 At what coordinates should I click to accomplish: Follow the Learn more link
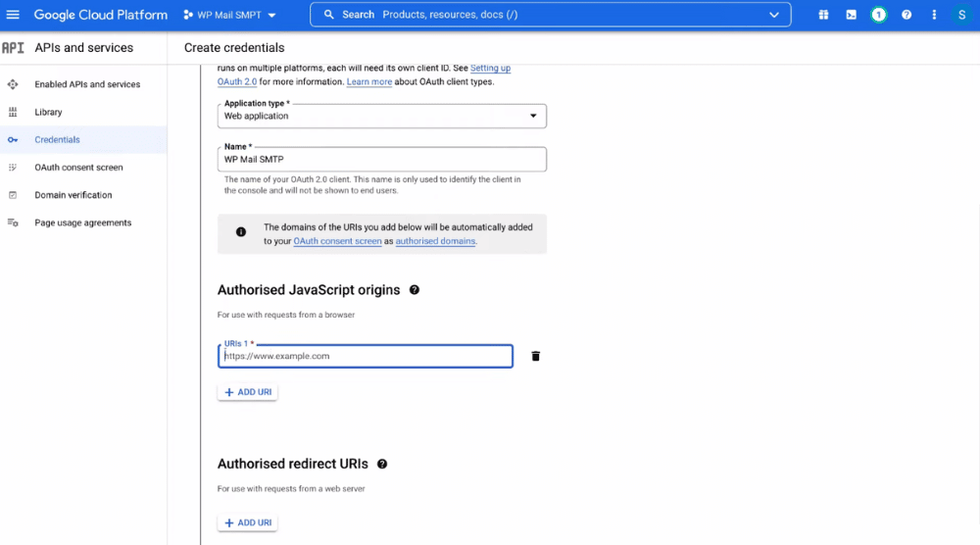point(368,82)
